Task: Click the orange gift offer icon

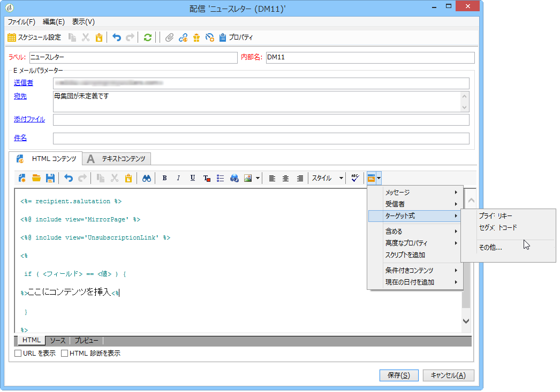Action: click(x=196, y=37)
